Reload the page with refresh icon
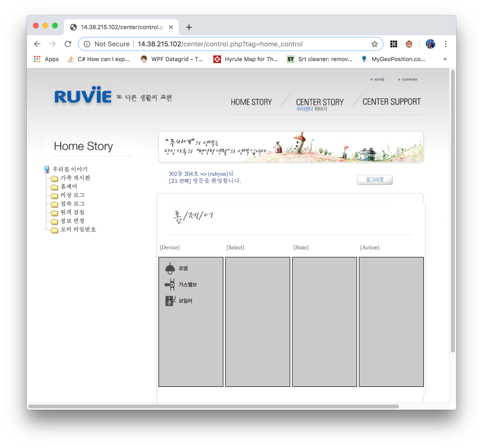The width and height of the screenshot is (483, 448). tap(68, 44)
